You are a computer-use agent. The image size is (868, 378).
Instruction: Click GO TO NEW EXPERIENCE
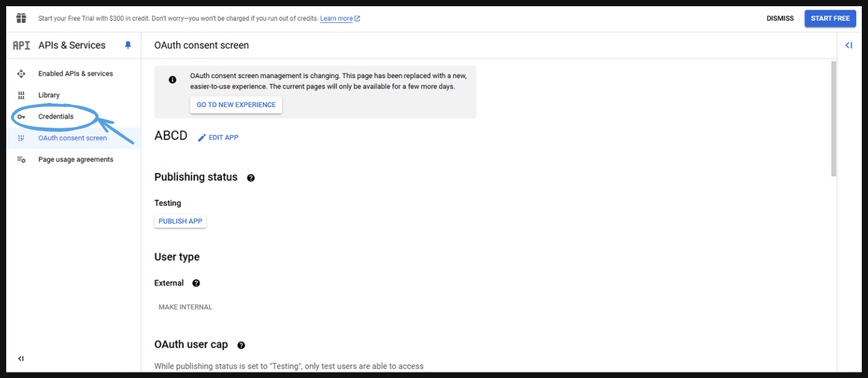tap(236, 105)
